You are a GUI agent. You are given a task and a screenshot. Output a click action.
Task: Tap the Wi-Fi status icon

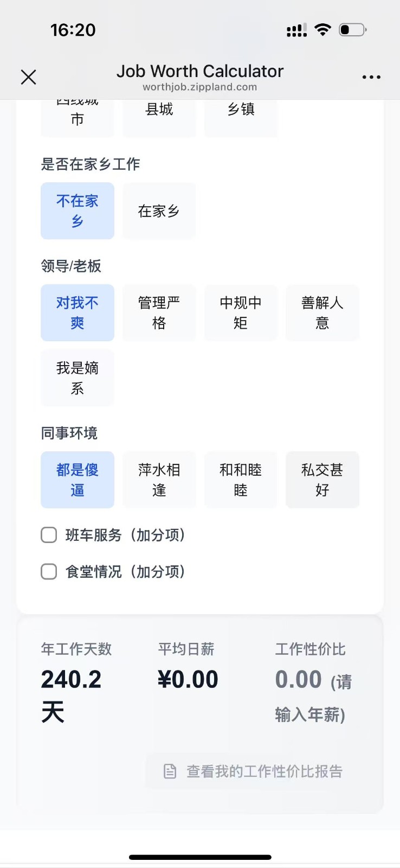[x=323, y=30]
